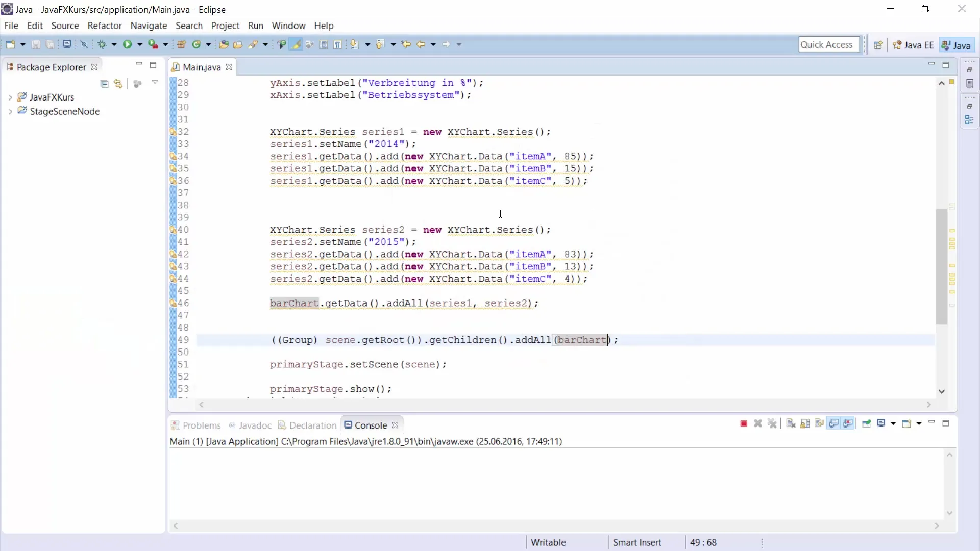This screenshot has height=551, width=980.
Task: Expand the StageSceneNode project tree
Action: coord(10,111)
